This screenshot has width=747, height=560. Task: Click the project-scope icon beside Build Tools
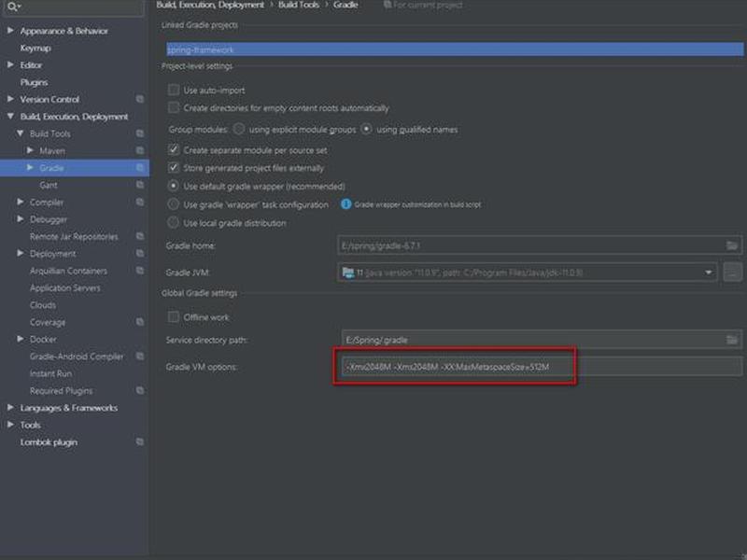[139, 133]
